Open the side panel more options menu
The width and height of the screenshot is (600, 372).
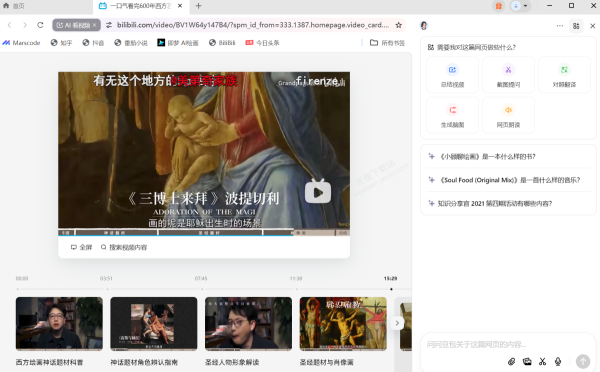pyautogui.click(x=560, y=26)
